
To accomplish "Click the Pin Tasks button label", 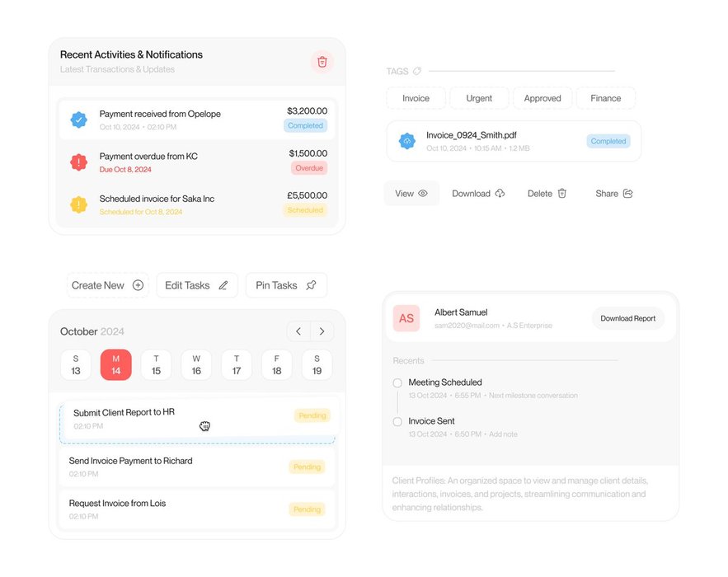I will tap(276, 285).
